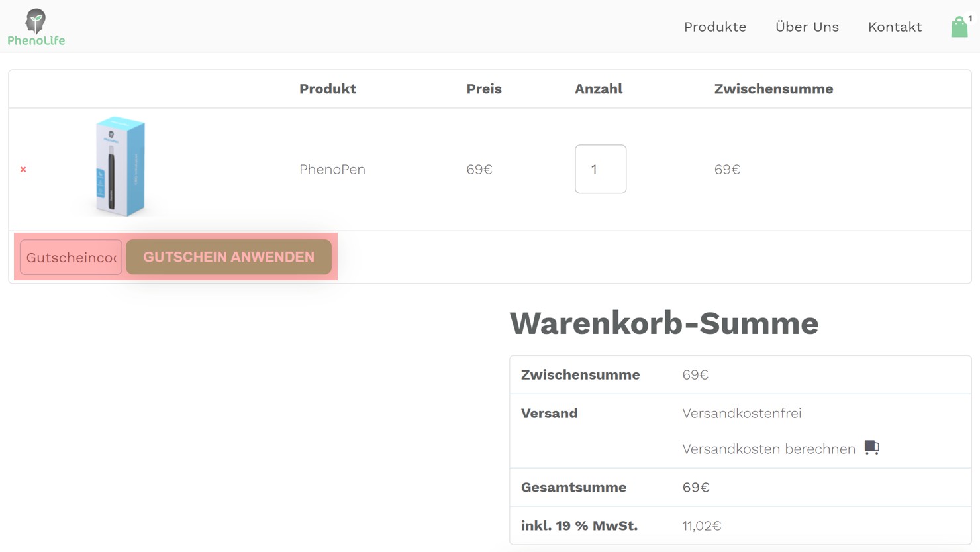
Task: Open the Kontakt page
Action: 895,27
